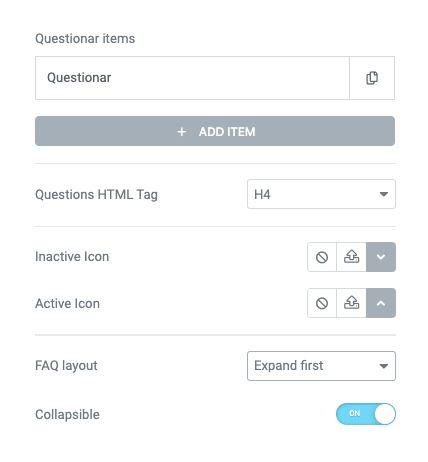The image size is (428, 462).
Task: Expand the Questionar repeater item
Action: pyautogui.click(x=192, y=78)
